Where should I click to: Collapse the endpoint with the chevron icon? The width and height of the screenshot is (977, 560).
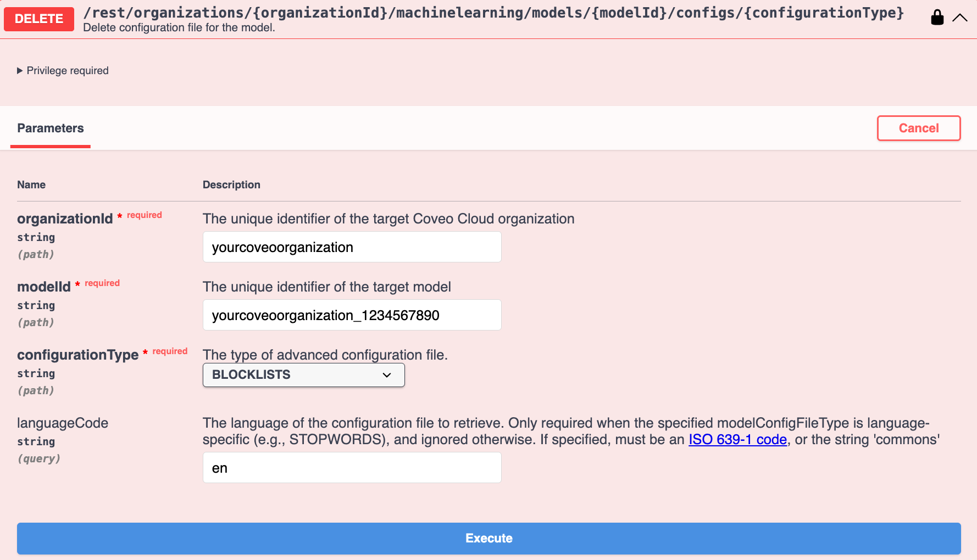(960, 17)
